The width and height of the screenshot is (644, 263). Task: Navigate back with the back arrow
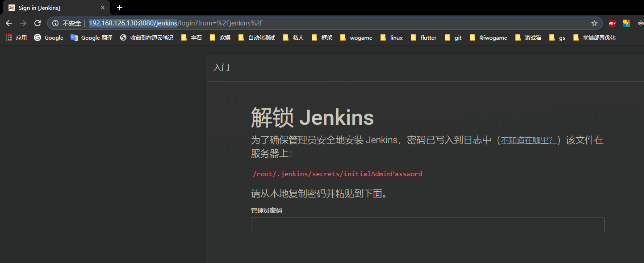8,23
